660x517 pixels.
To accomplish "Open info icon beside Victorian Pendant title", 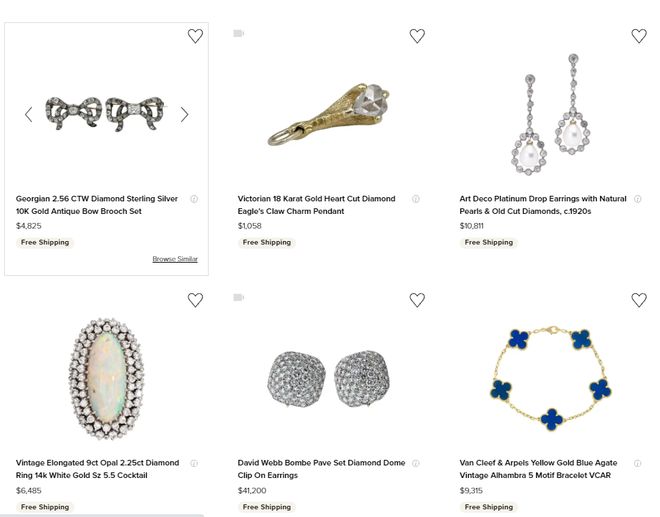I will (x=416, y=199).
